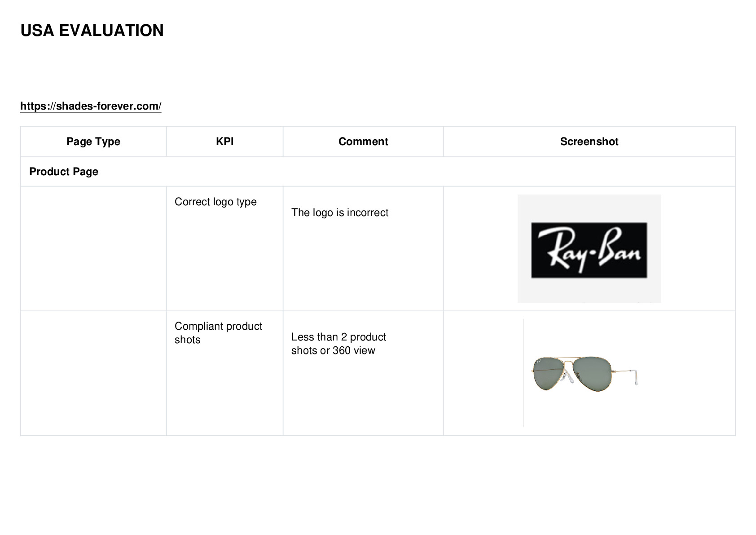Image resolution: width=756 pixels, height=535 pixels.
Task: Open the shades-forever.com link
Action: [91, 106]
